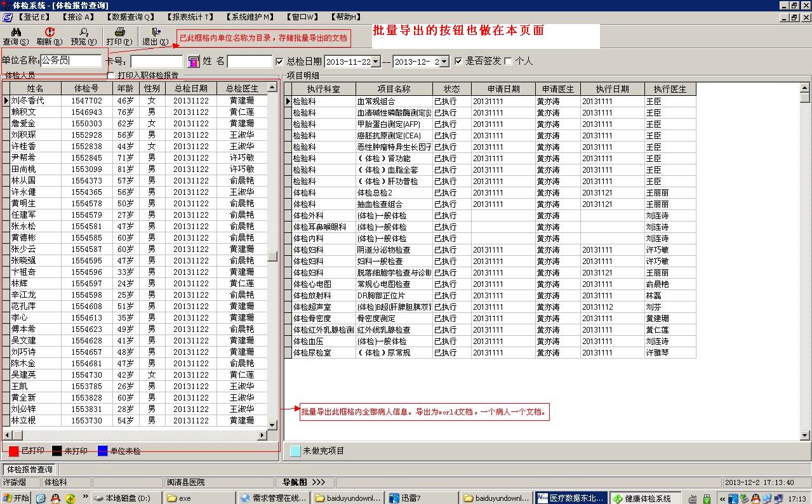
Task: Open the 开始 Start button
Action: (x=16, y=498)
